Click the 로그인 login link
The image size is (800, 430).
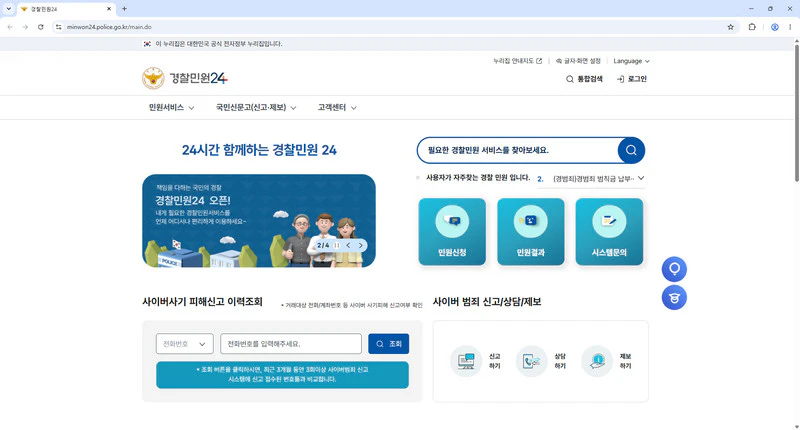pyautogui.click(x=632, y=79)
